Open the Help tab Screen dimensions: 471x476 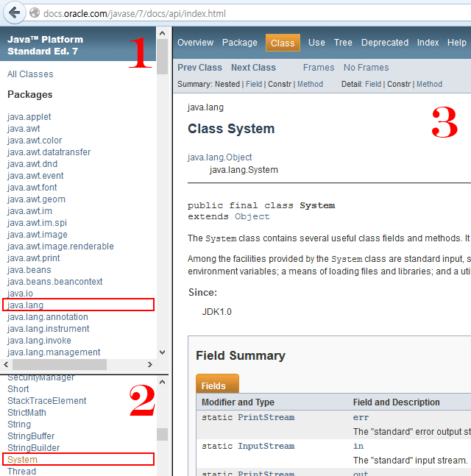[x=456, y=43]
